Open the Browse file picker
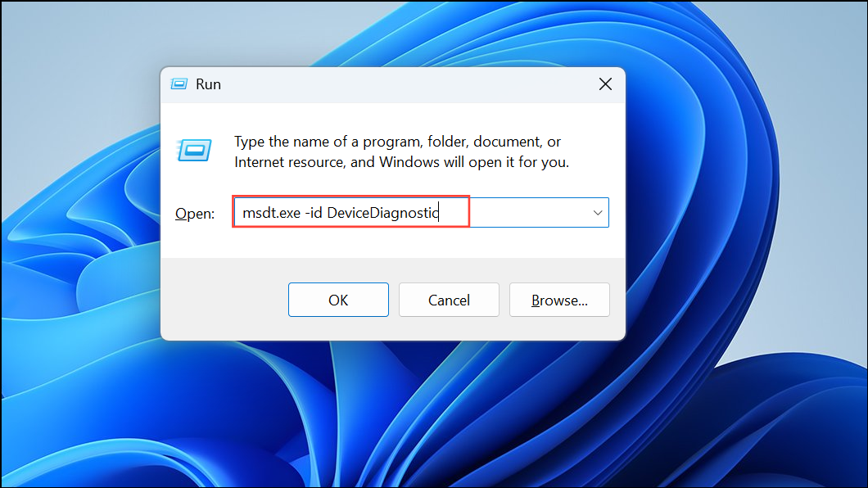 coord(559,300)
